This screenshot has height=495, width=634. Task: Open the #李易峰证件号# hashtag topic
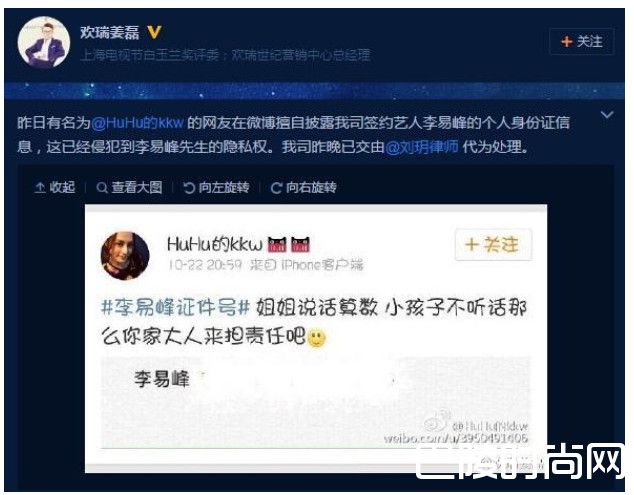pos(175,308)
